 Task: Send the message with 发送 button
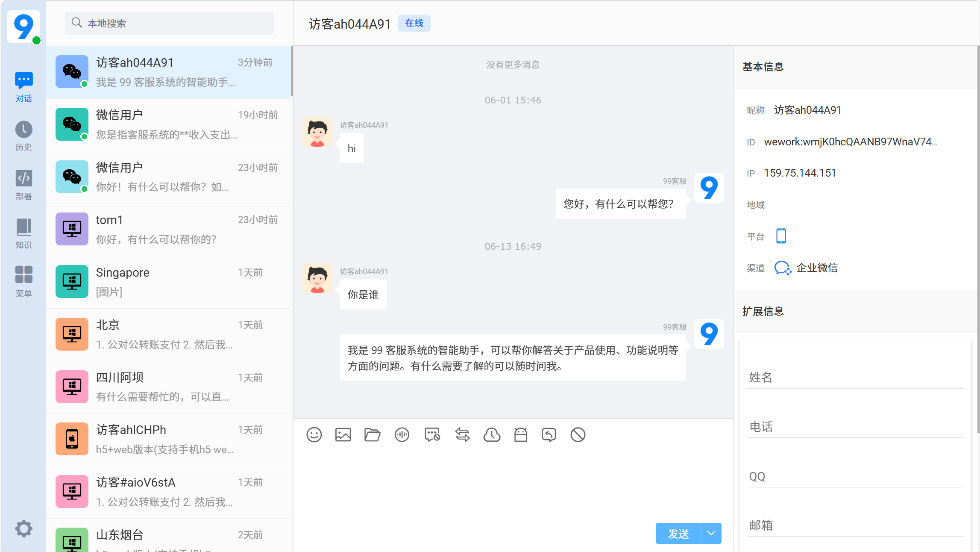pyautogui.click(x=678, y=533)
